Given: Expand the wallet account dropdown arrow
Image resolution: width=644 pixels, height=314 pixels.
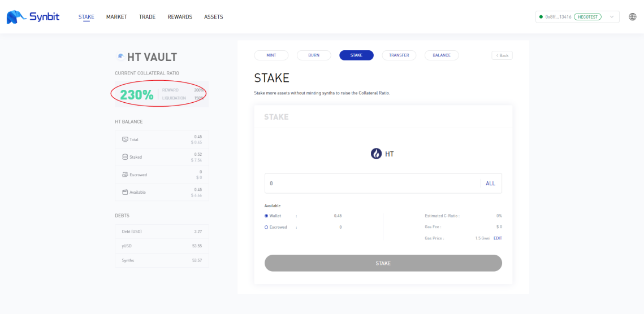Looking at the screenshot, I should [x=612, y=17].
